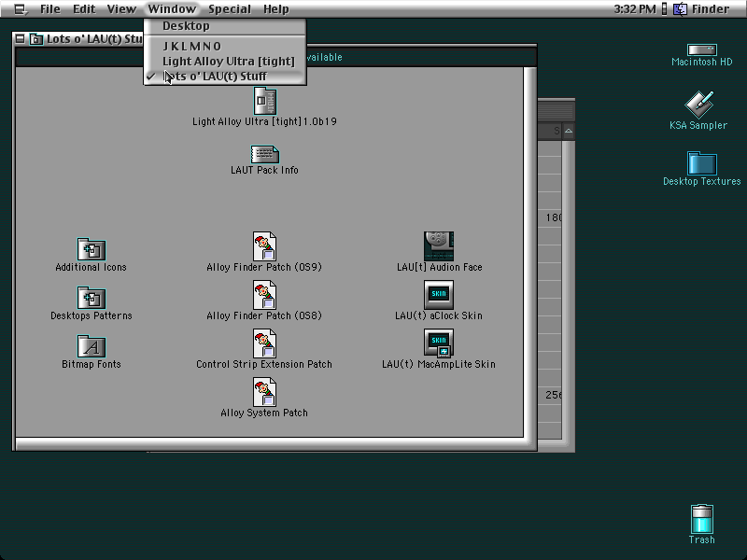This screenshot has height=560, width=747.
Task: Click the background window's vertical scrollbar
Action: coord(569,290)
